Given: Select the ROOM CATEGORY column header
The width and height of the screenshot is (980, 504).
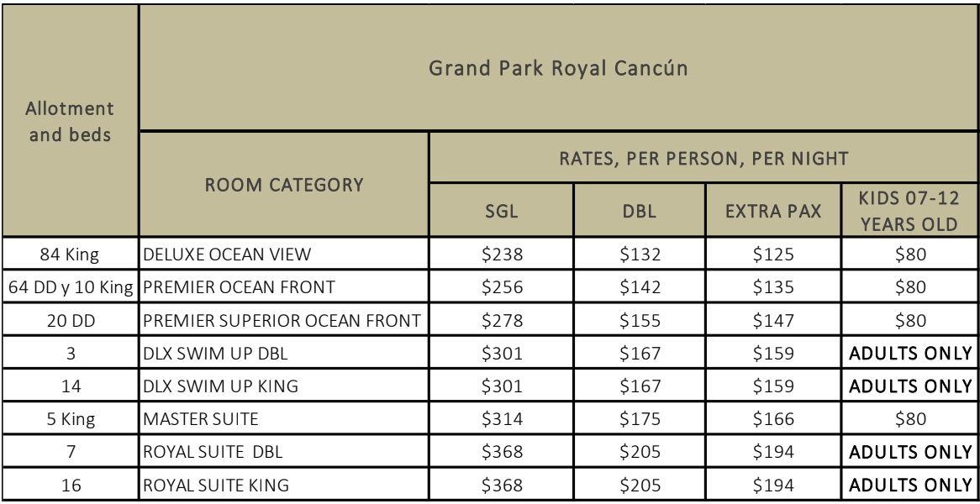Looking at the screenshot, I should pyautogui.click(x=284, y=184).
